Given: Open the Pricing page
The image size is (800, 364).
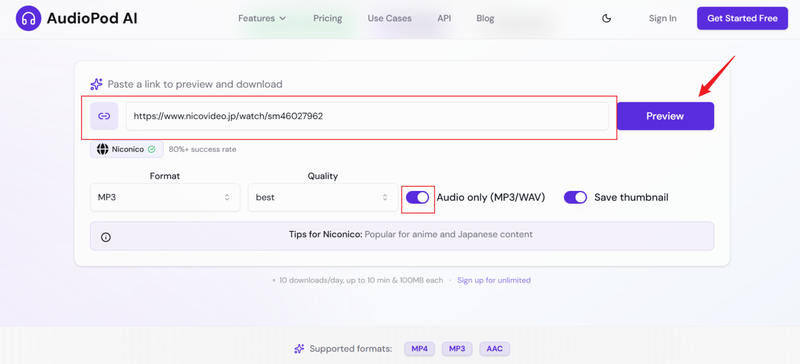Looking at the screenshot, I should click(328, 18).
